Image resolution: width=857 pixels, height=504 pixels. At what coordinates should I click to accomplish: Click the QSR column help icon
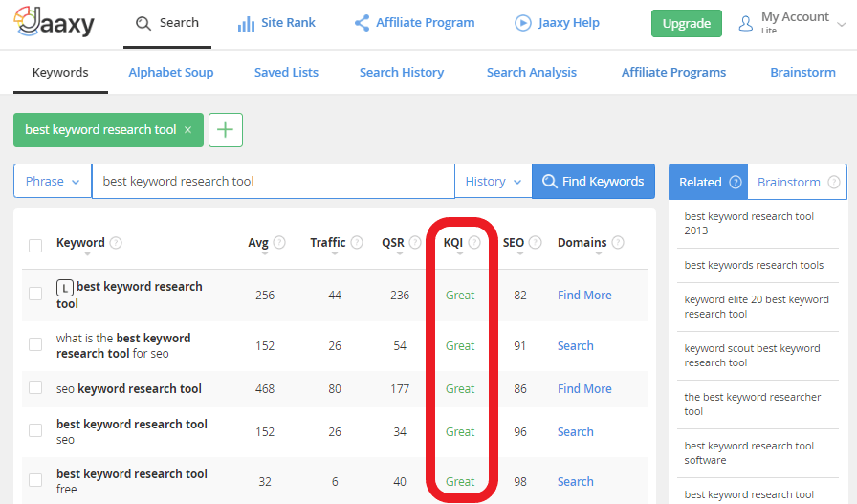coord(415,242)
